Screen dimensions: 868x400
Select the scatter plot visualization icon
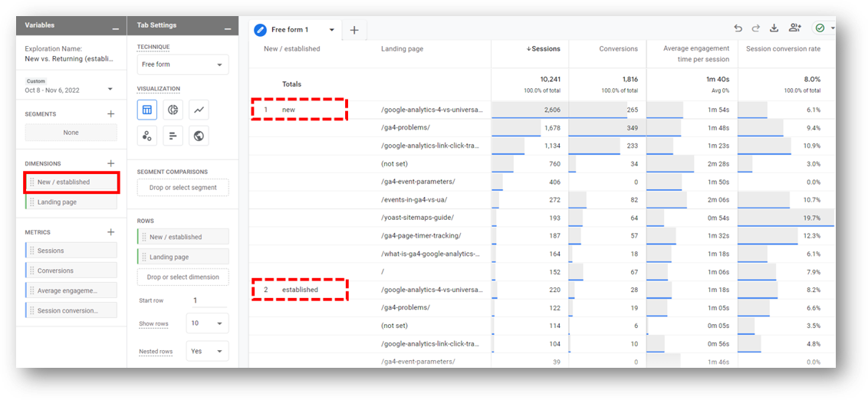pyautogui.click(x=146, y=136)
